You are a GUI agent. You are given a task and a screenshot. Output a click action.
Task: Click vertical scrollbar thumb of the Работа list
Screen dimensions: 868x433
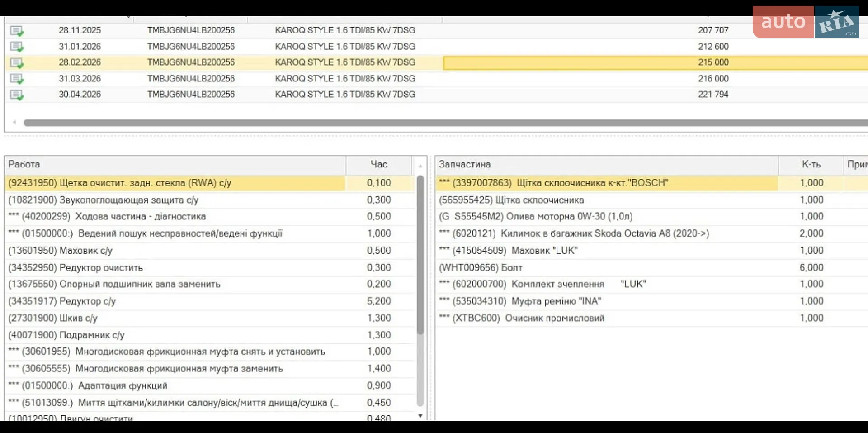pos(420,255)
